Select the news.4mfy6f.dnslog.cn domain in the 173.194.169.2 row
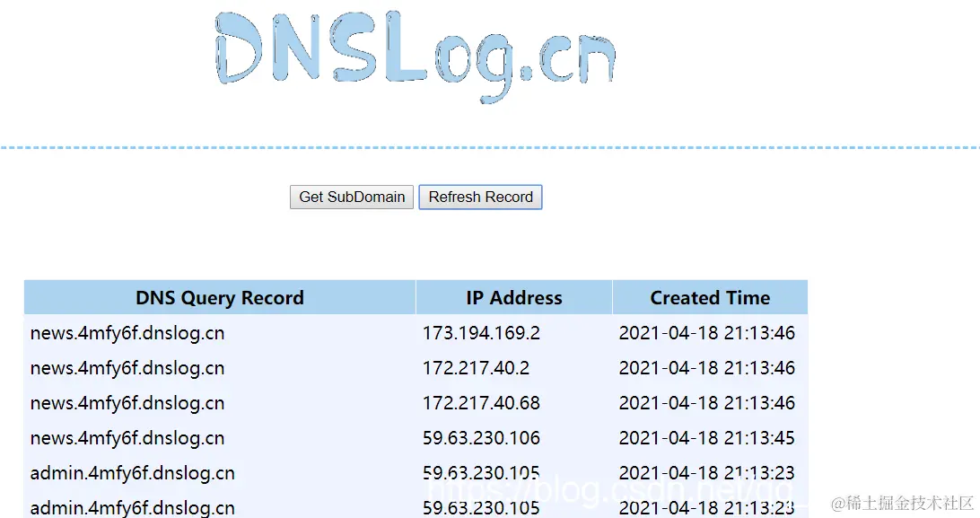980x518 pixels. pyautogui.click(x=127, y=333)
